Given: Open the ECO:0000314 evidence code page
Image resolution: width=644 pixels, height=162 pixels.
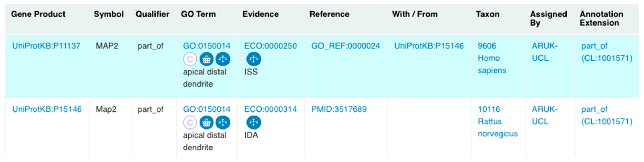Looking at the screenshot, I should coord(270,109).
